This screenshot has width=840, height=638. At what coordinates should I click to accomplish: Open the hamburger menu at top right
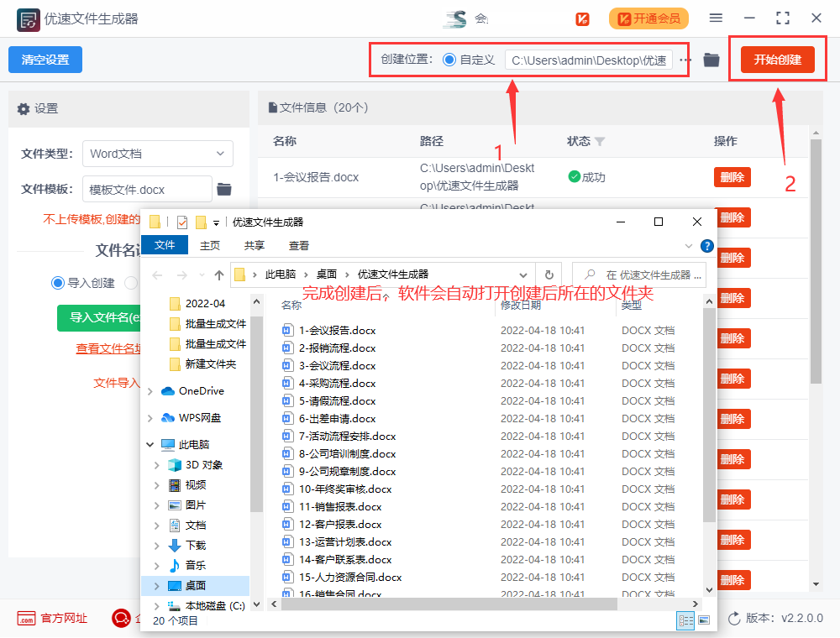716,18
